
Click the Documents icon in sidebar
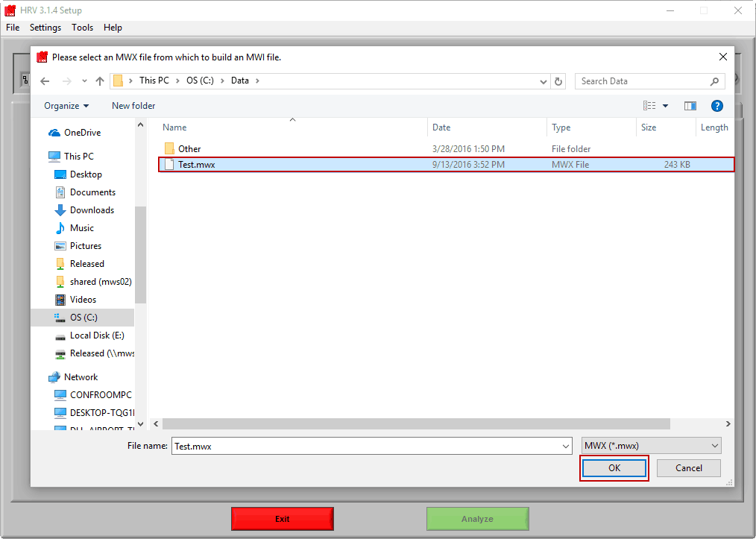[x=60, y=192]
